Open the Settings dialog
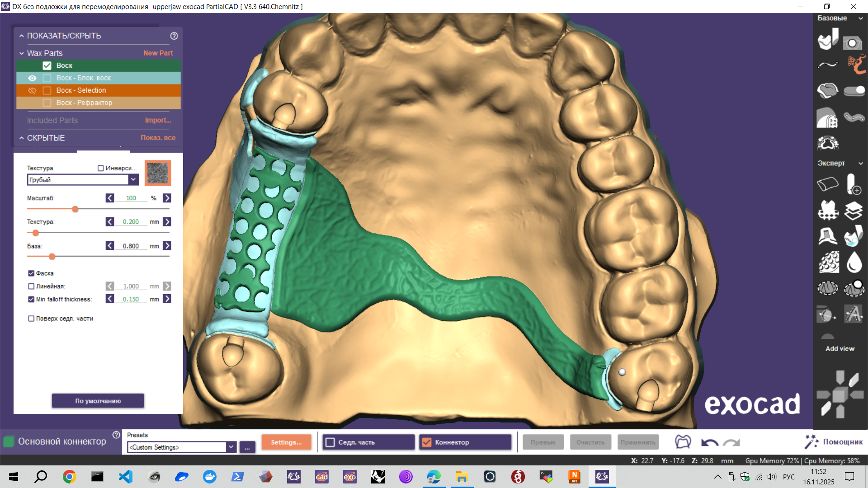 tap(286, 442)
